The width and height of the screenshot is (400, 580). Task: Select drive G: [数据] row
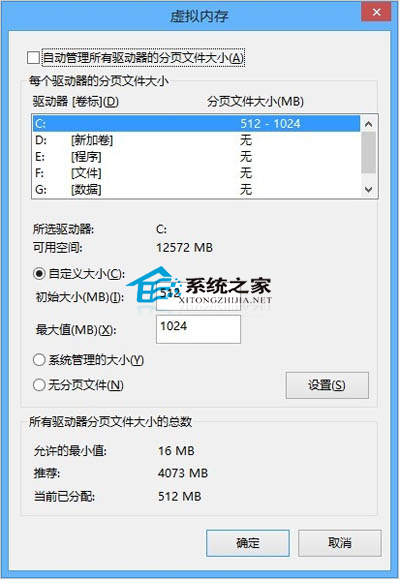click(x=196, y=189)
